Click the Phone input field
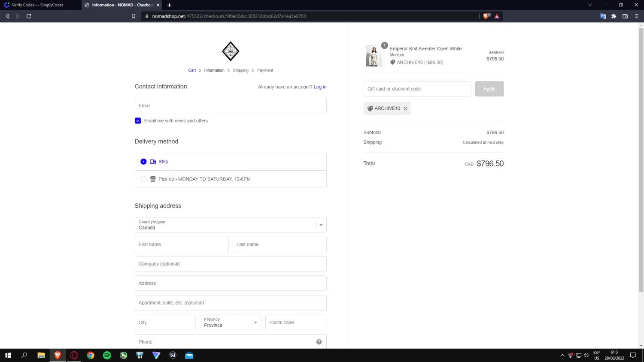644x362 pixels. click(x=231, y=342)
